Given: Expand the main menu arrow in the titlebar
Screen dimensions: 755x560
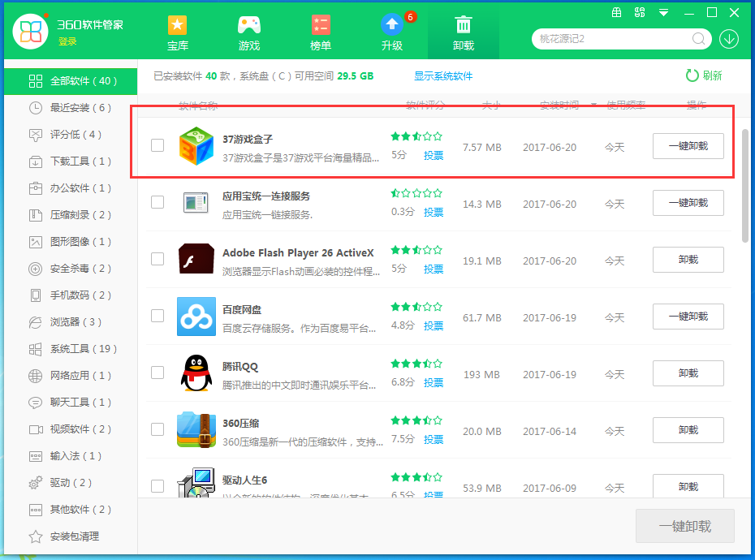Looking at the screenshot, I should click(x=663, y=12).
